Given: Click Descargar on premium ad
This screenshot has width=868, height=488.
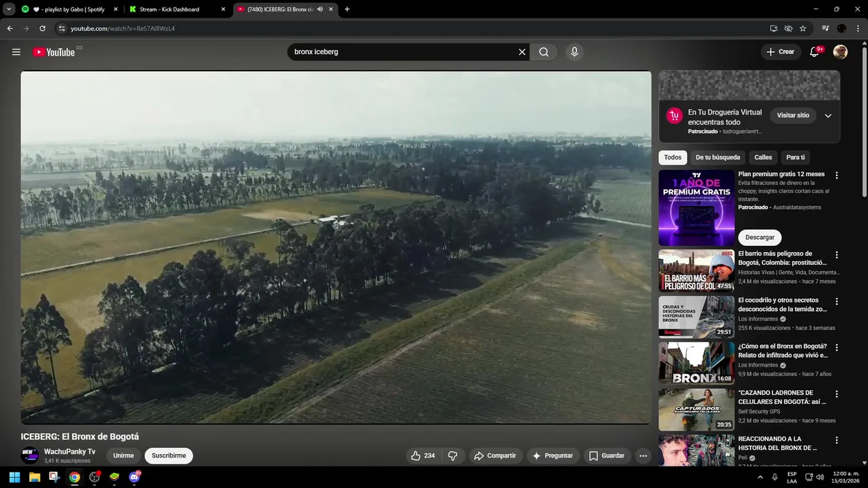Looking at the screenshot, I should point(759,237).
